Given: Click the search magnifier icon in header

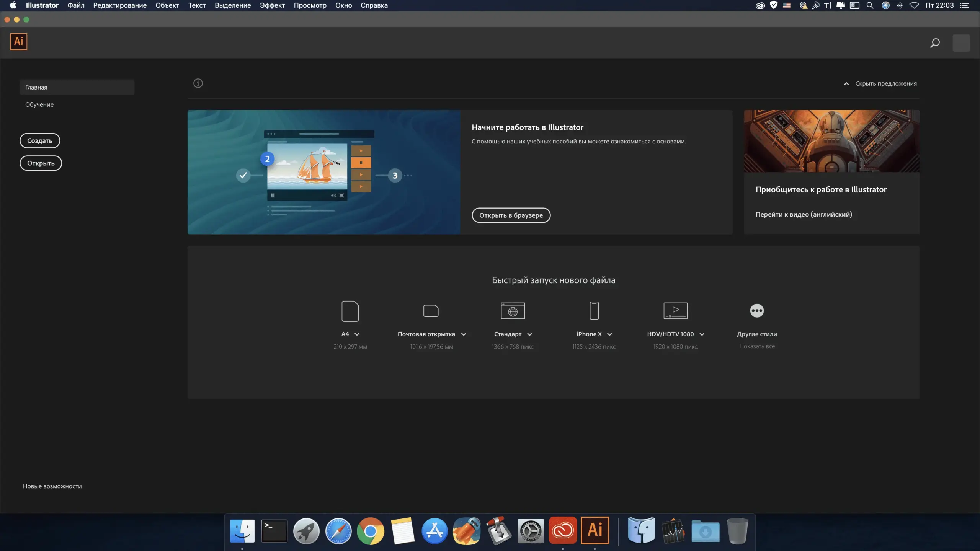Looking at the screenshot, I should click(x=935, y=43).
